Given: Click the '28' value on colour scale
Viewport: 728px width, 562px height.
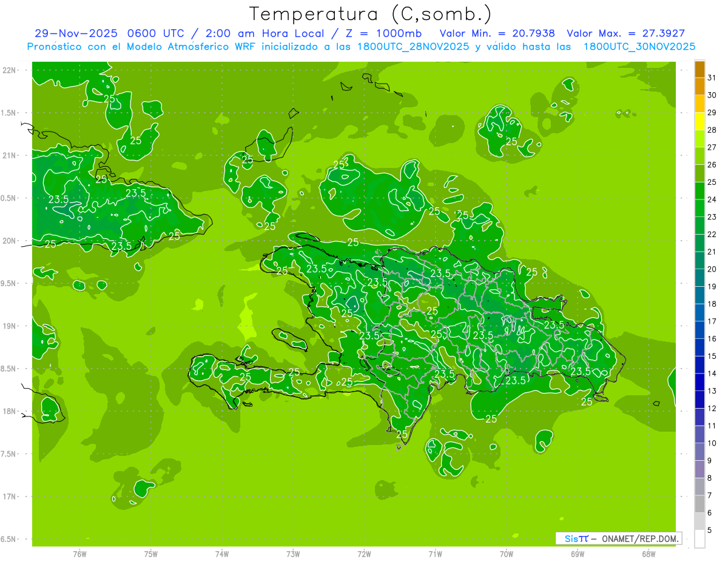Looking at the screenshot, I should pos(712,130).
